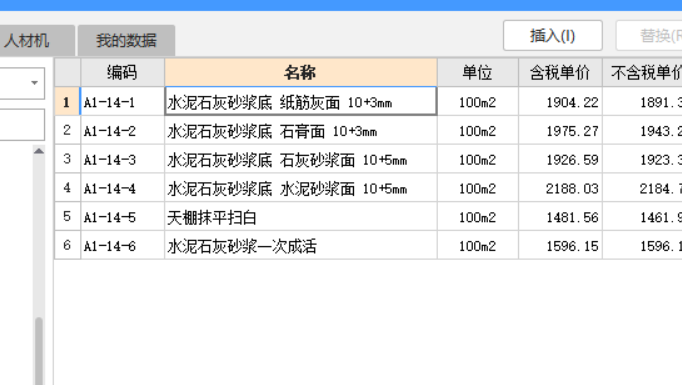The image size is (682, 385).
Task: Click the empty input field below the dropdown
Action: tap(22, 125)
